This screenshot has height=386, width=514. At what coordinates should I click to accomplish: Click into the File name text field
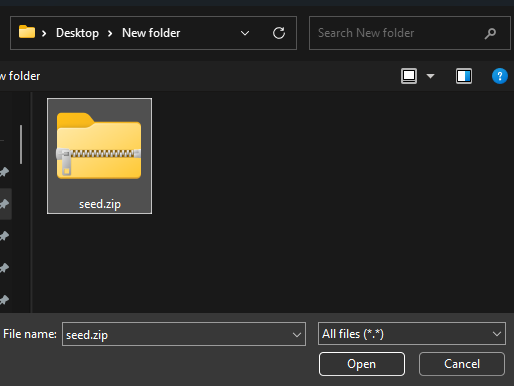pyautogui.click(x=177, y=334)
